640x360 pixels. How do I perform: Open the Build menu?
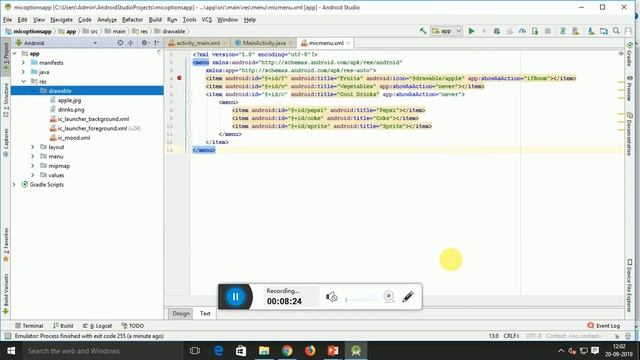pyautogui.click(x=155, y=20)
